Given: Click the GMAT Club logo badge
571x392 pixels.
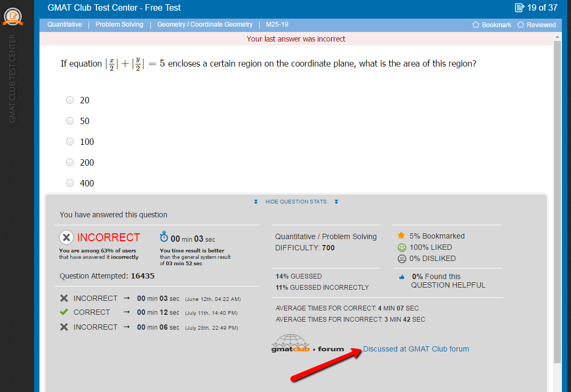Looking at the screenshot, I should coord(13,17).
